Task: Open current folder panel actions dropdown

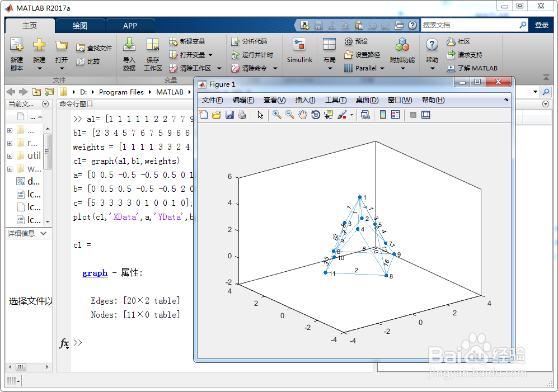Action: pyautogui.click(x=45, y=104)
